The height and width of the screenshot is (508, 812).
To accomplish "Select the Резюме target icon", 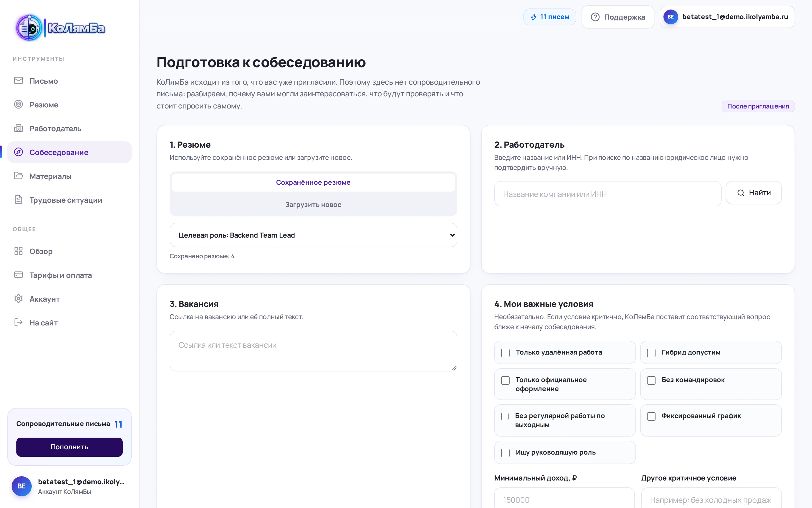I will (19, 105).
